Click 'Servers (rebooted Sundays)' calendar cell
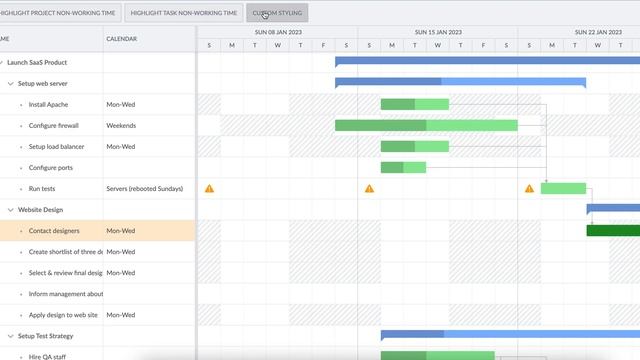This screenshot has width=640, height=360. [149, 189]
